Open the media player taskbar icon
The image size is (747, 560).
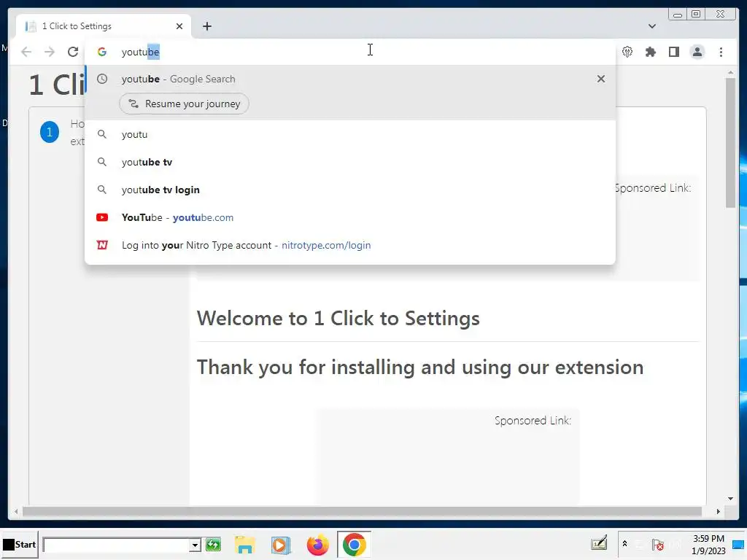[x=281, y=545]
